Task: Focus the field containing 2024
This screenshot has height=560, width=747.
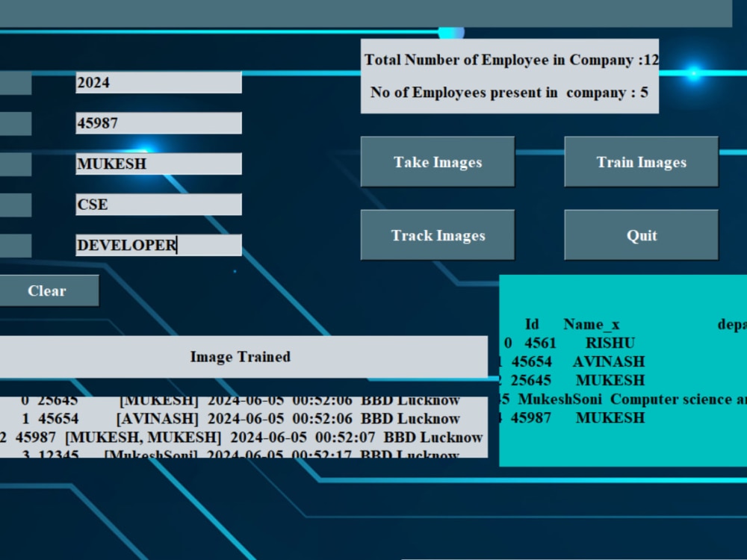Action: 158,83
